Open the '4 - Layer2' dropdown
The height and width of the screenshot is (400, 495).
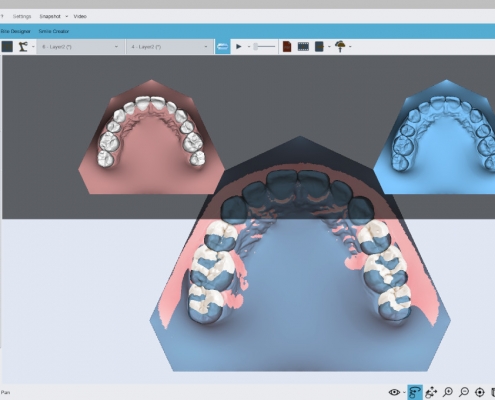pos(169,47)
